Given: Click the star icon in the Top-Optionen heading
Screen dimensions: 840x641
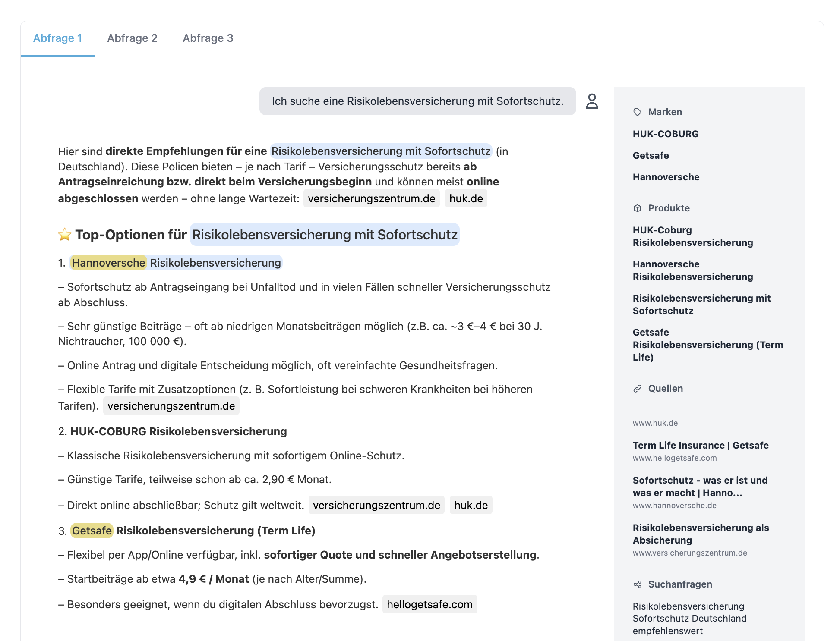Looking at the screenshot, I should pos(64,234).
